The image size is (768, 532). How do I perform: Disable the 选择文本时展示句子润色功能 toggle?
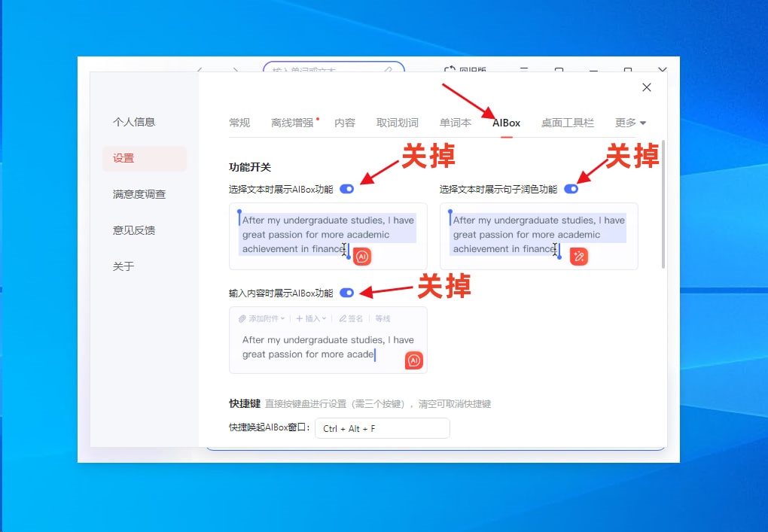click(x=571, y=189)
